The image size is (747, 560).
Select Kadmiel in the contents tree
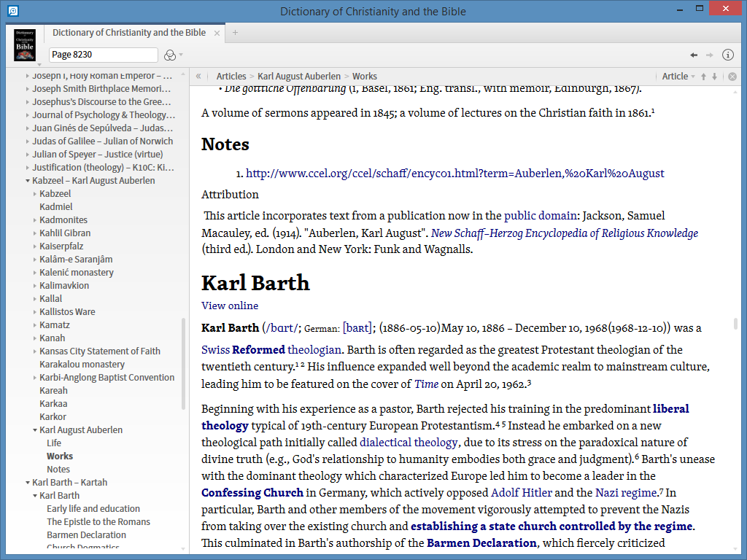(x=55, y=206)
